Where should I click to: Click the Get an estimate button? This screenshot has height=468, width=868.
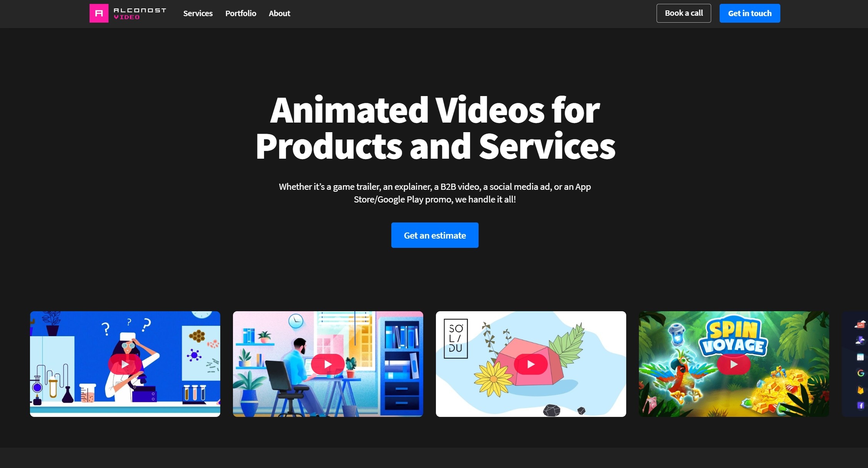(435, 235)
